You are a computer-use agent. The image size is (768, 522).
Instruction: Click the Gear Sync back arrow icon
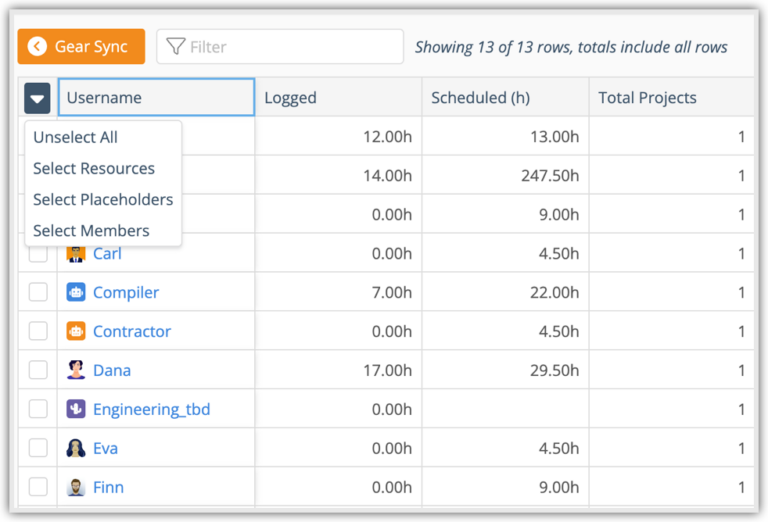[38, 47]
